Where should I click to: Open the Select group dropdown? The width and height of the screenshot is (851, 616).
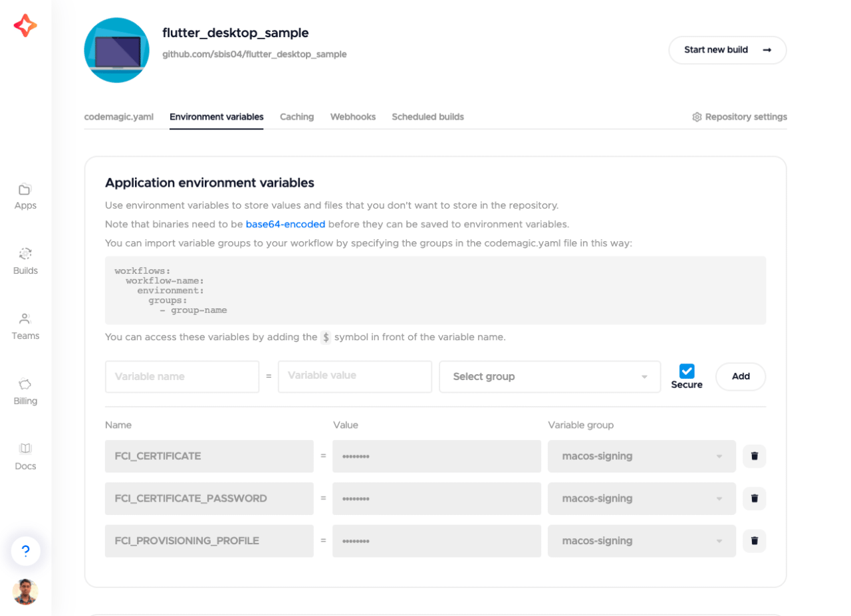click(550, 377)
